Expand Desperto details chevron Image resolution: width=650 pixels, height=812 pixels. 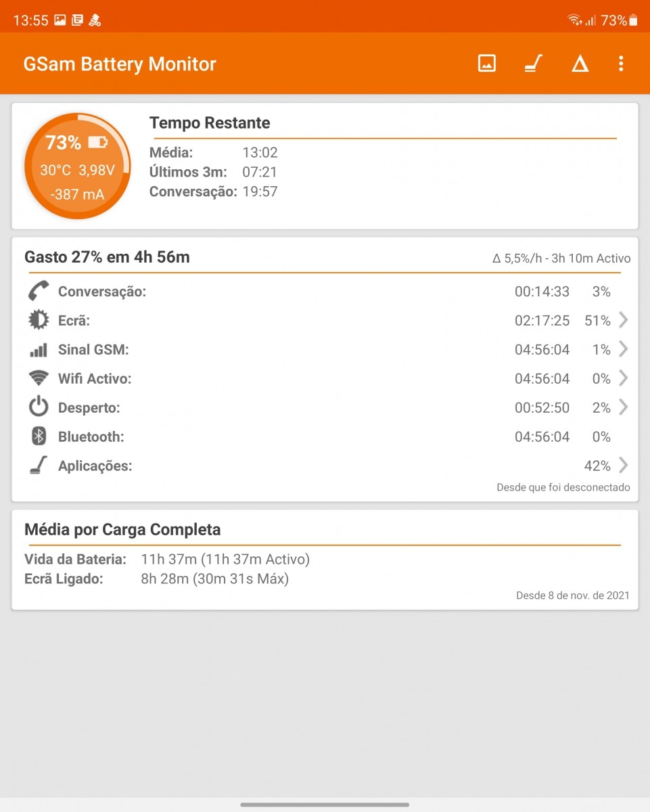(x=623, y=407)
